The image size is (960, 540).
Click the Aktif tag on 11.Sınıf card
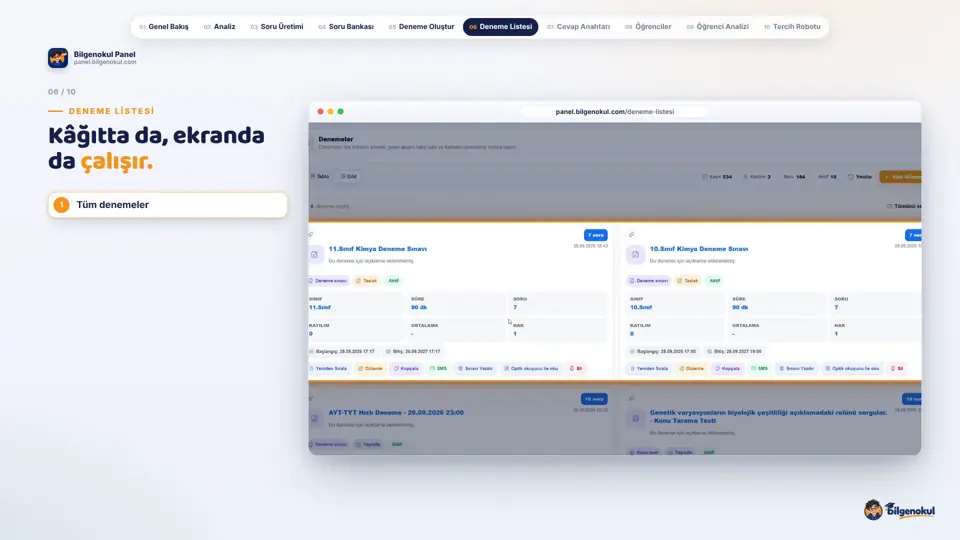tap(394, 281)
